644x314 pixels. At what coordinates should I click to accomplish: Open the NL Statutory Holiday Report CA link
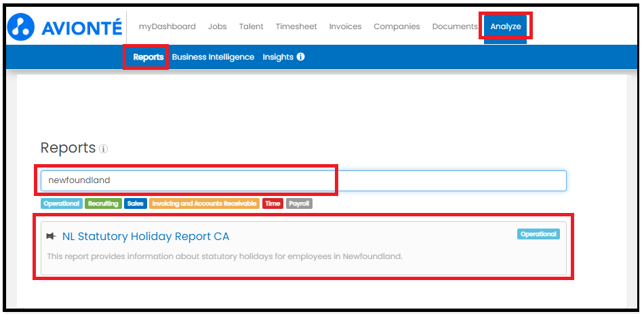[146, 236]
